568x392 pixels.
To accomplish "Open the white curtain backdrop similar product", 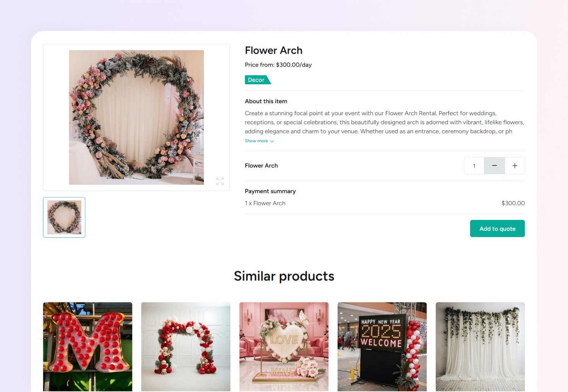I will tap(480, 346).
